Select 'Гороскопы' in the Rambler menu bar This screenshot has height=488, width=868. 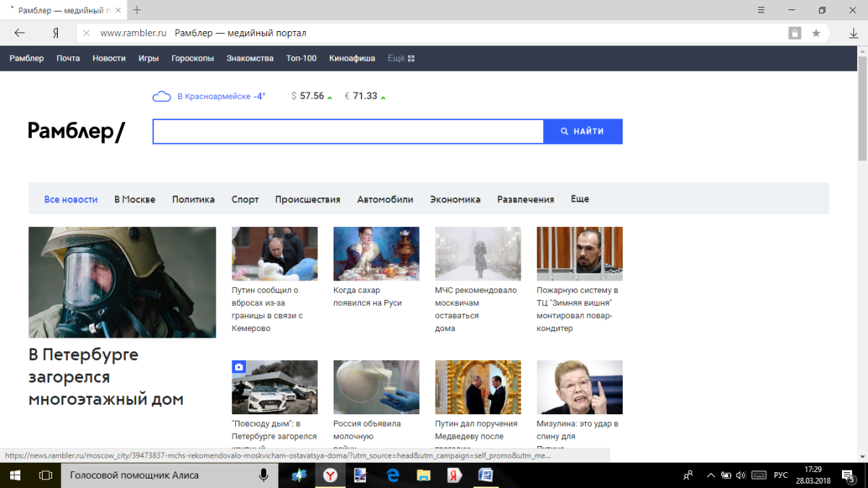[192, 58]
